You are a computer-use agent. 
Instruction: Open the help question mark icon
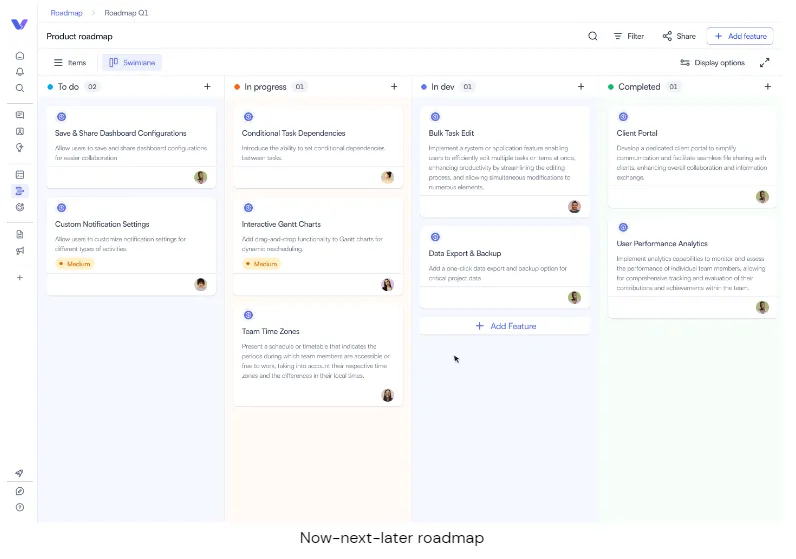(20, 507)
